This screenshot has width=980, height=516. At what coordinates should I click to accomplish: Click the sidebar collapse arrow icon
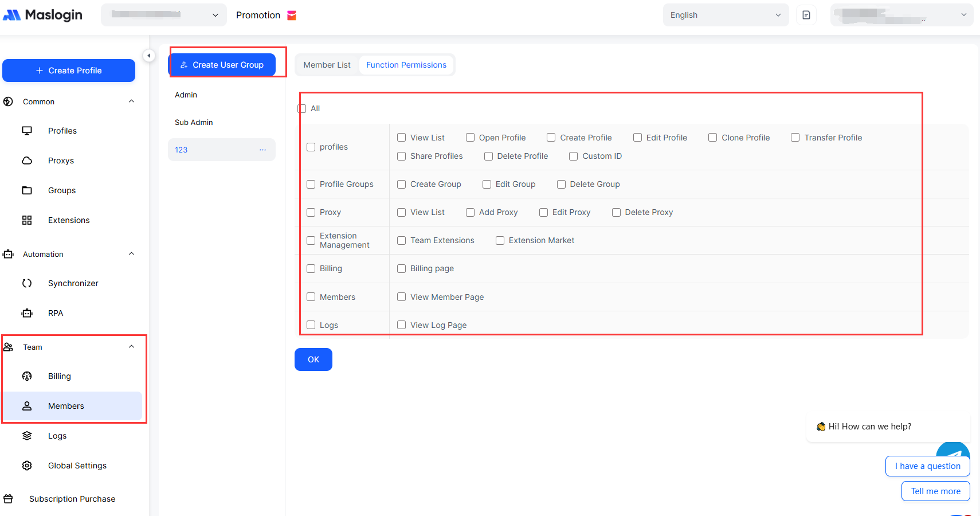coord(149,56)
